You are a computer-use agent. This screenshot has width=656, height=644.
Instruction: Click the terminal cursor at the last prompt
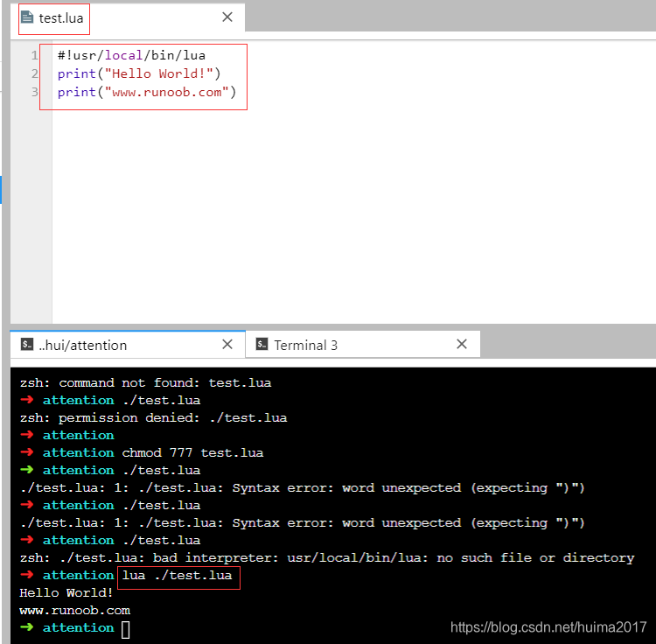[x=125, y=629]
